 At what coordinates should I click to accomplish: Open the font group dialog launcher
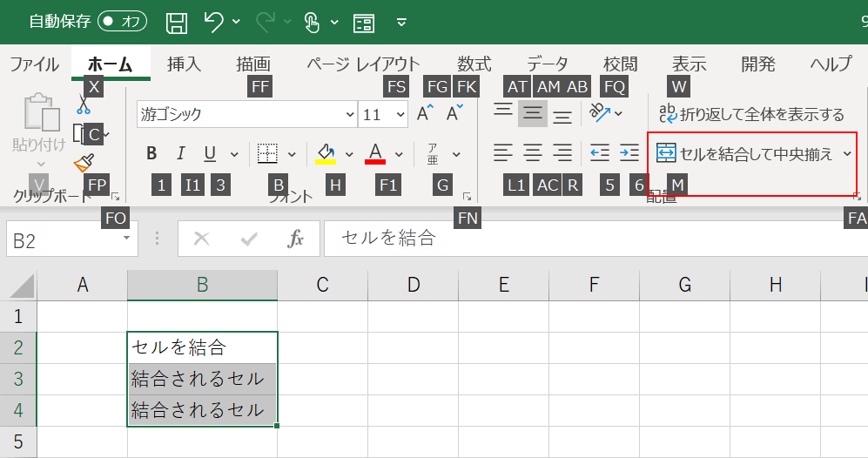468,197
